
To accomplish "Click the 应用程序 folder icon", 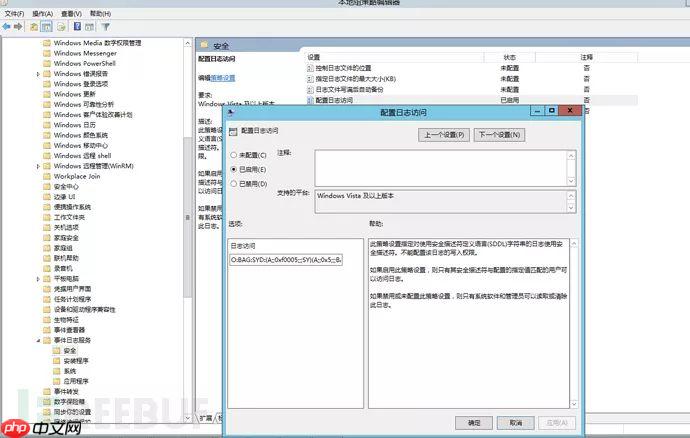I will click(x=57, y=381).
